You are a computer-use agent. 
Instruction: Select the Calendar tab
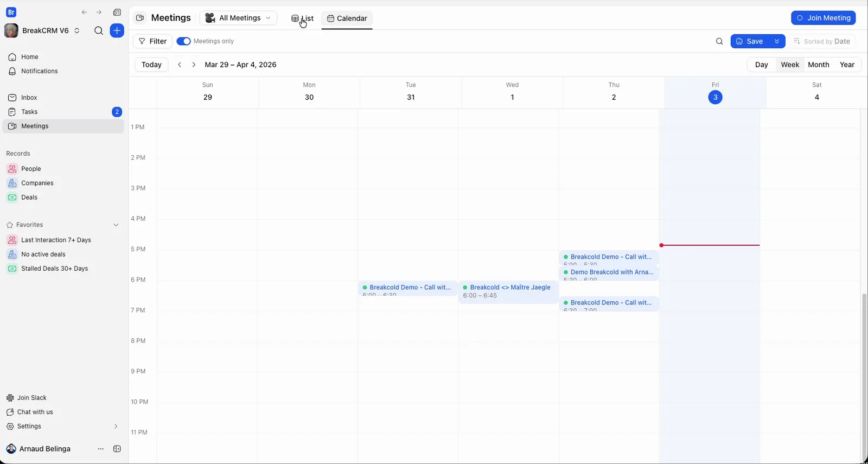[347, 18]
